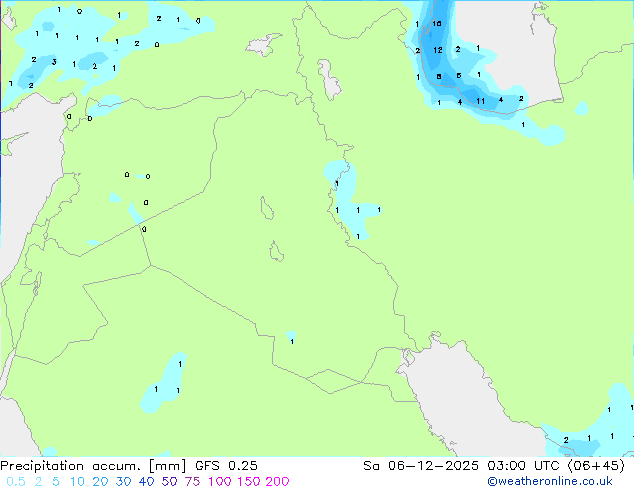Click the "(06+45)" forecast offset text
Viewport: 634px width, 490px height.
[596, 466]
